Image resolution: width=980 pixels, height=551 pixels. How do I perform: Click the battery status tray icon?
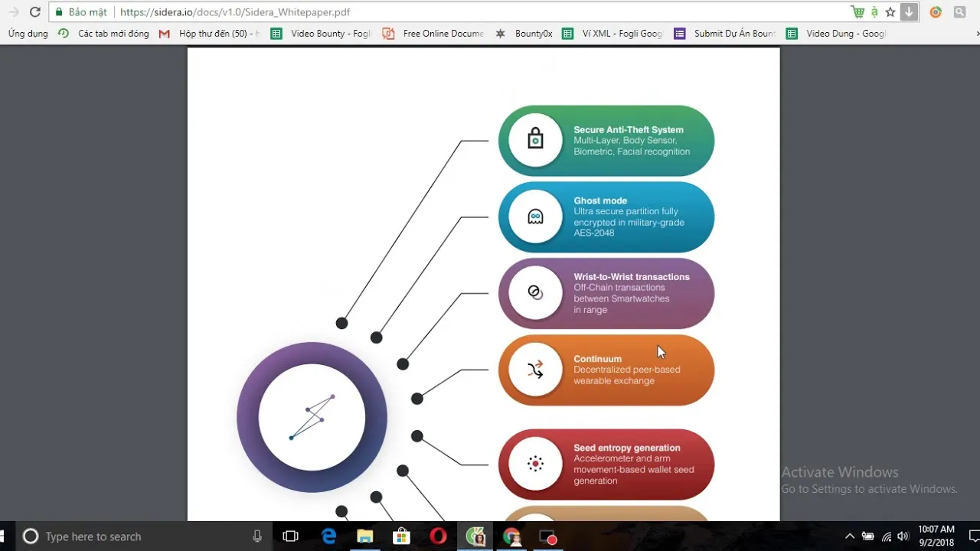click(x=867, y=536)
